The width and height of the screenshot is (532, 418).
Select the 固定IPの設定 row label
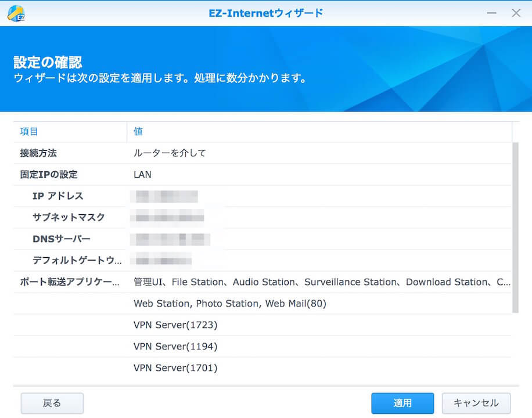[x=49, y=174]
